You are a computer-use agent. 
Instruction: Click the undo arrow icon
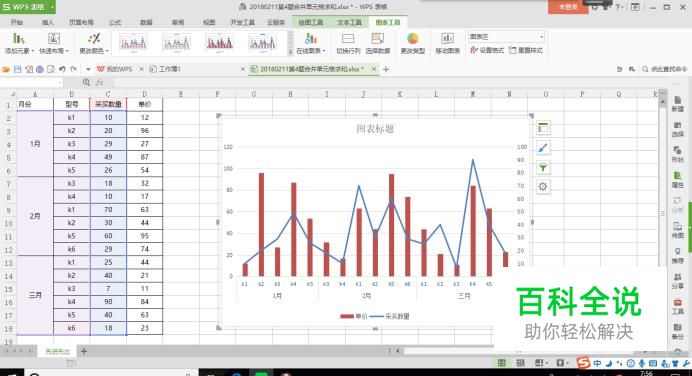[x=62, y=69]
